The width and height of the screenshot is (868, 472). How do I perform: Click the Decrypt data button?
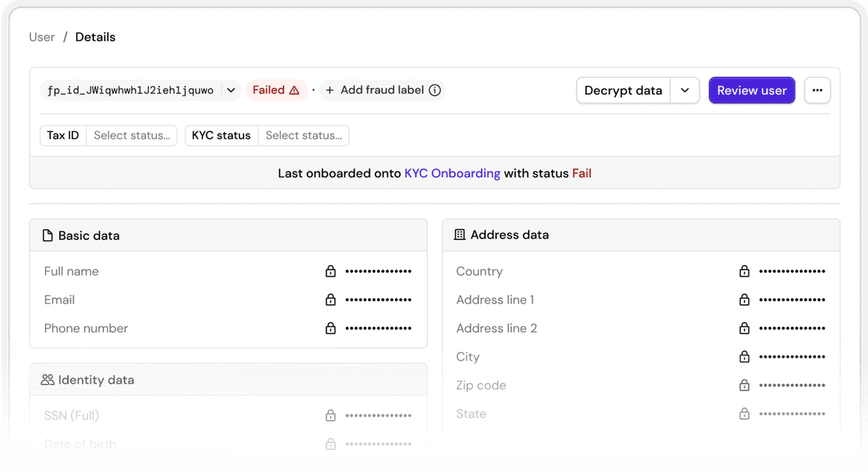tap(623, 90)
